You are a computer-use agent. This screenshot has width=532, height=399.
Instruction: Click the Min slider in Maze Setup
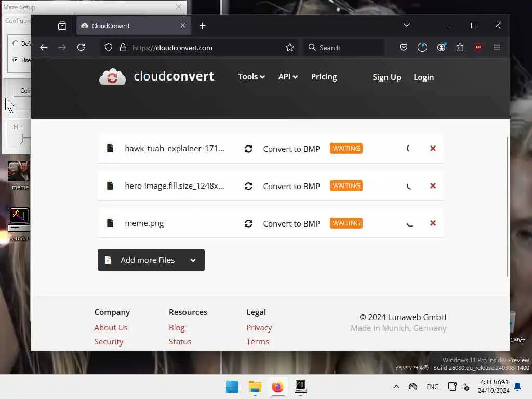[x=23, y=138]
